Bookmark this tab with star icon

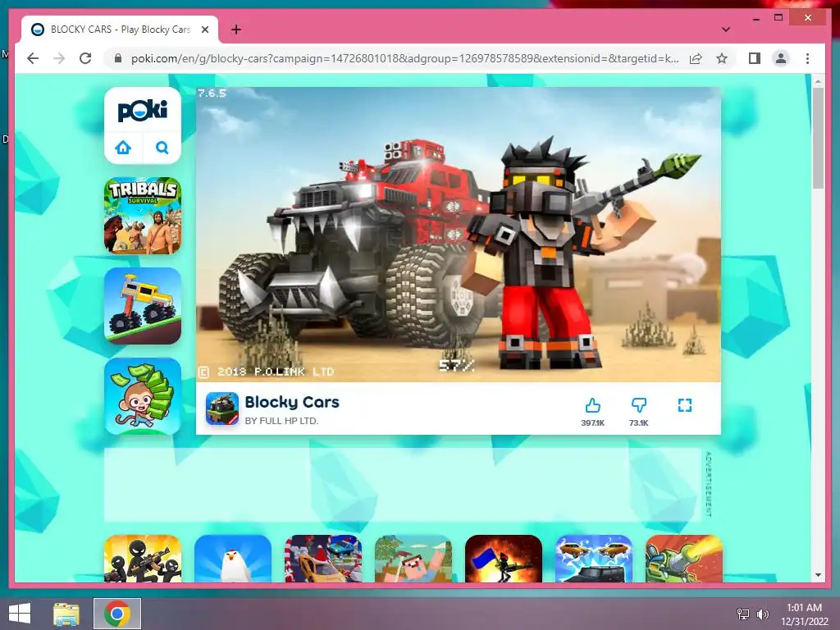(x=722, y=58)
